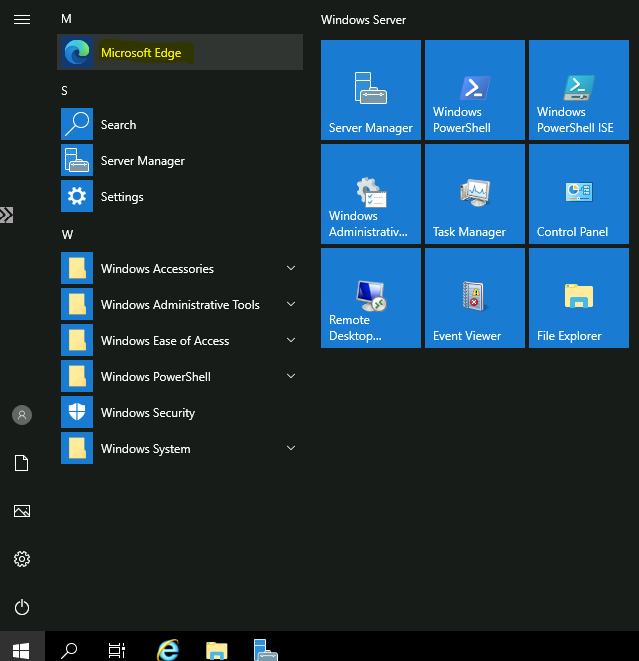
Task: Click the Windows Security label text
Action: coord(148,413)
